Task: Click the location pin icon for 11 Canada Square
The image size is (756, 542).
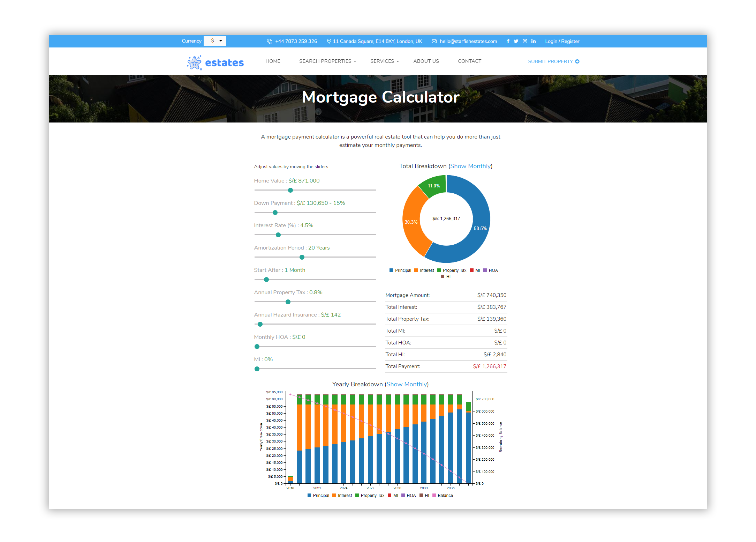Action: (329, 41)
